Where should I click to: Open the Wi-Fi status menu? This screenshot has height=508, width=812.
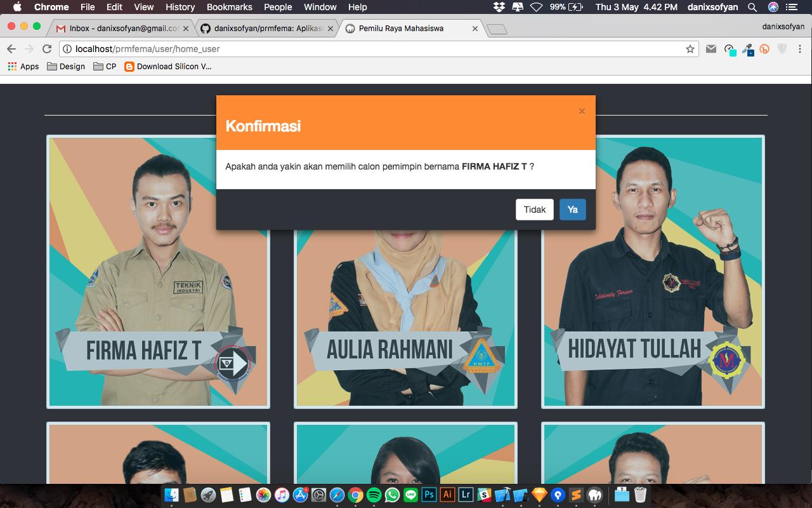pyautogui.click(x=537, y=7)
